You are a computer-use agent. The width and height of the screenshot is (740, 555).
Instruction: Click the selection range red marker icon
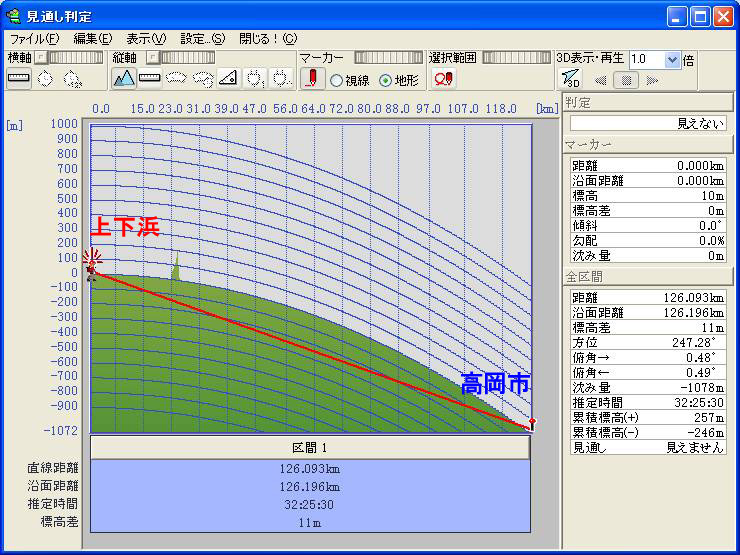pos(443,78)
